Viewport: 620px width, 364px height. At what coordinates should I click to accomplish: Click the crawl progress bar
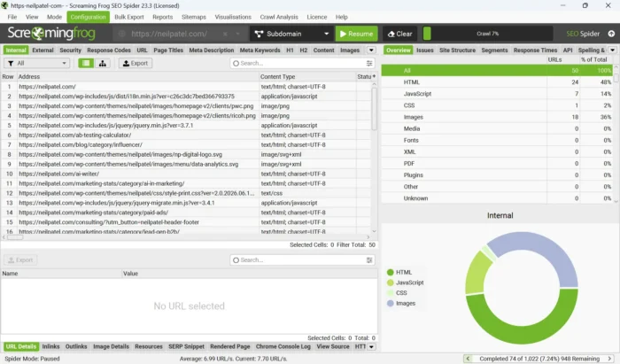pos(487,34)
